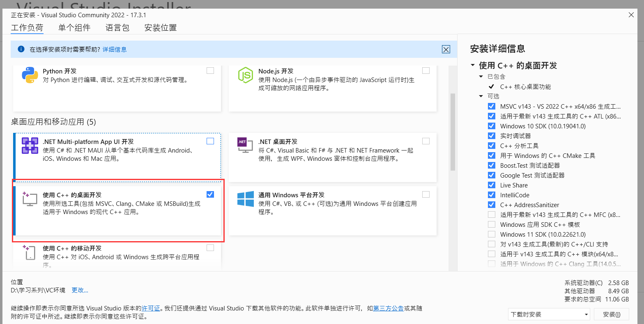Click the Node.js development workload icon
This screenshot has height=324, width=644.
[245, 75]
